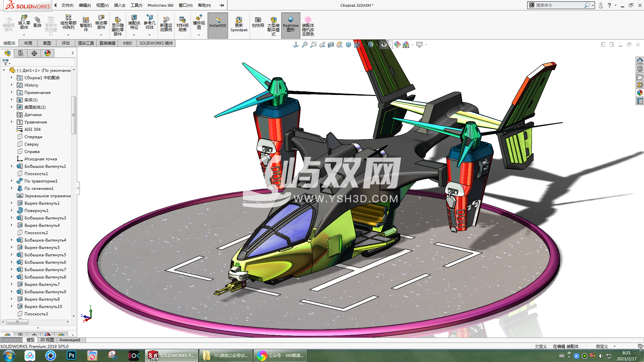Expand the FeatureManager tabs chevron arrow
644x362 pixels.
point(72,53)
